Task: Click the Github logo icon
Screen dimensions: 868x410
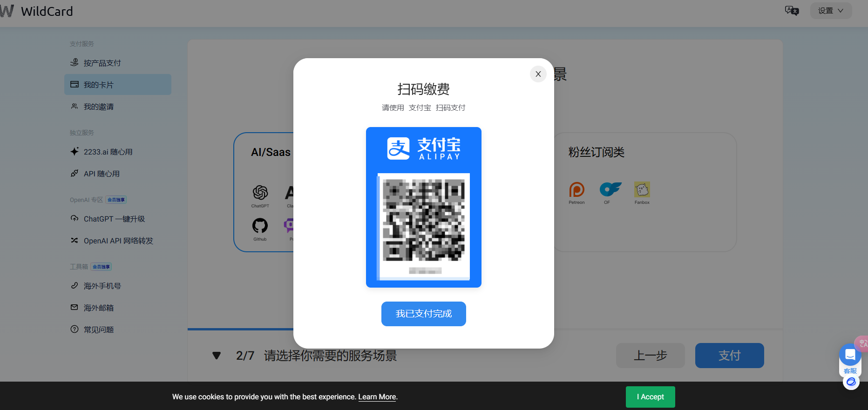Action: tap(260, 226)
